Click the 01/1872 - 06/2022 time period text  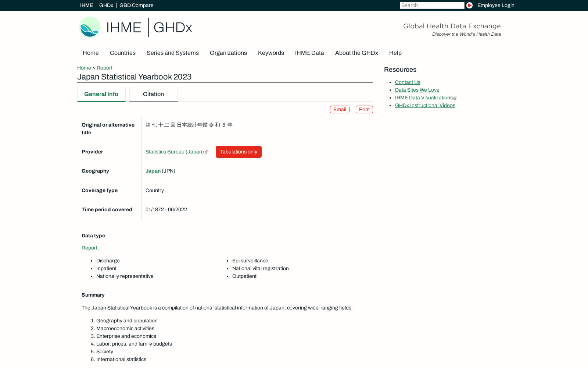point(166,210)
